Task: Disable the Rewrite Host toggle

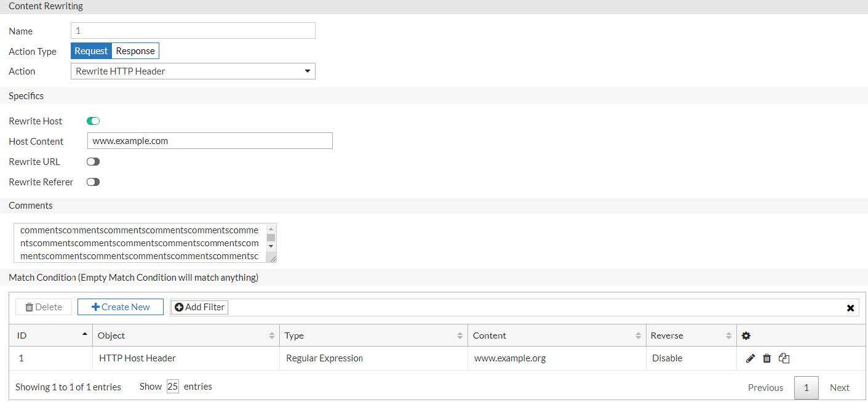Action: click(93, 121)
